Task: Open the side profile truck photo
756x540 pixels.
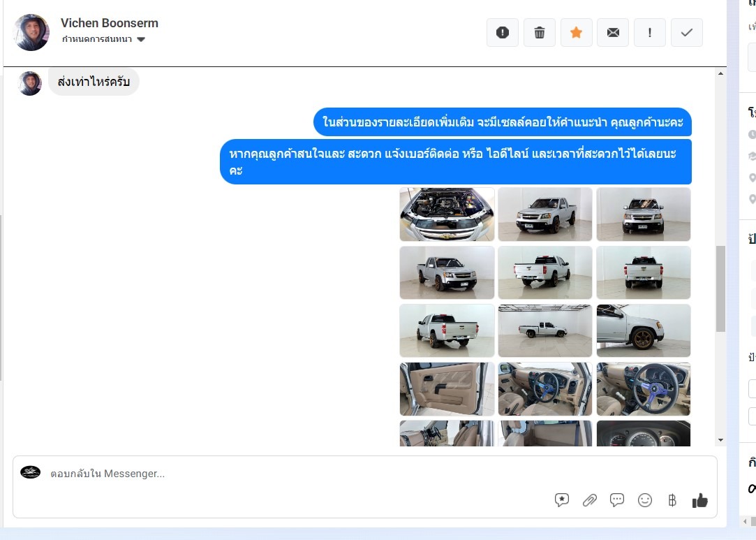Action: point(544,330)
